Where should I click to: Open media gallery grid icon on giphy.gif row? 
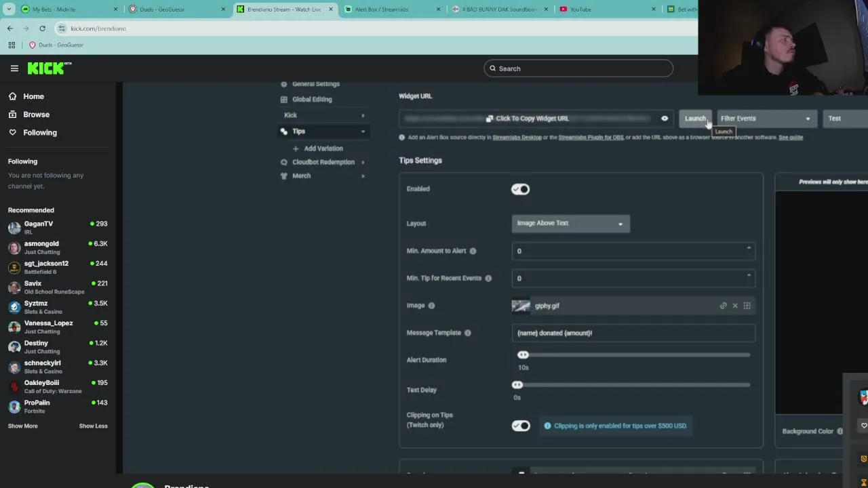[x=747, y=306]
